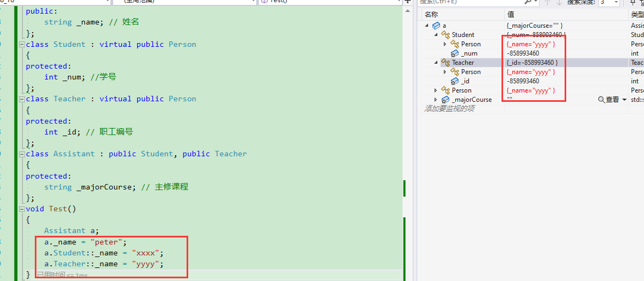Click the Person icon nested under Student
Viewport: 644px width, 281px height.
click(455, 44)
